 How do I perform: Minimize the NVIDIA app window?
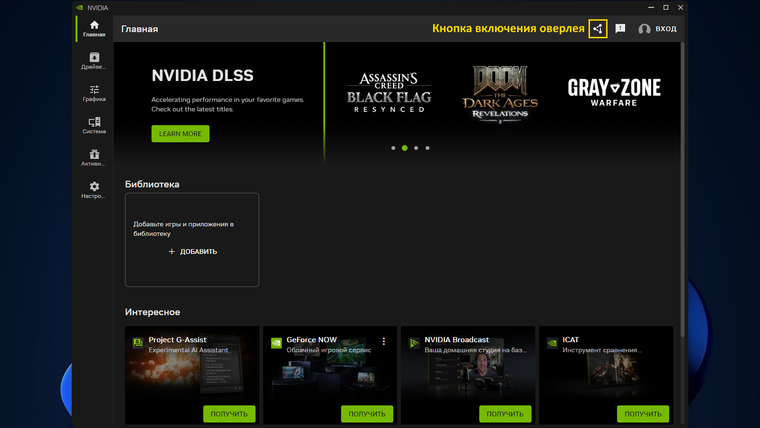(x=651, y=7)
